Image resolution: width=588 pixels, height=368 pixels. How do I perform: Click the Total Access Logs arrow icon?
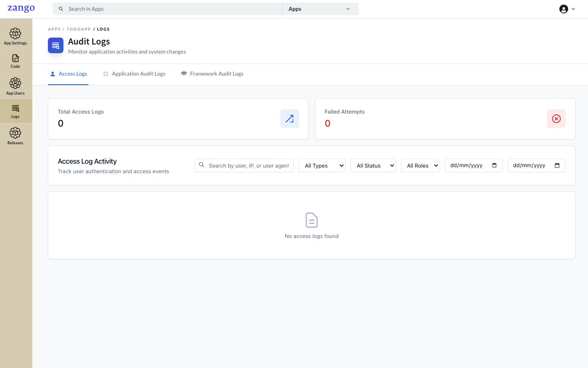coord(289,118)
